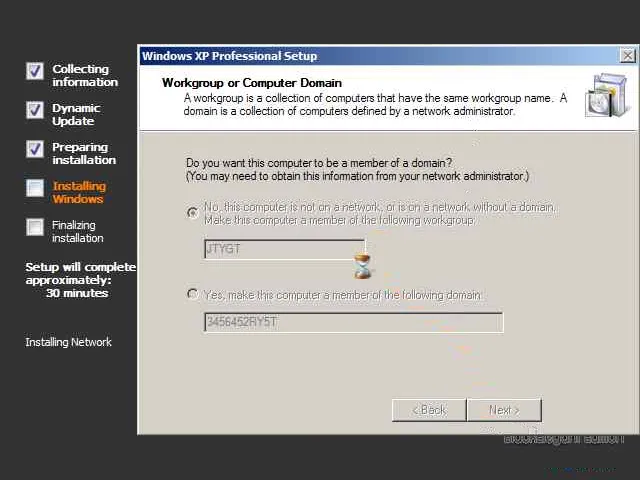
Task: Click the 'Installing Windows' orange step label
Action: (x=79, y=192)
